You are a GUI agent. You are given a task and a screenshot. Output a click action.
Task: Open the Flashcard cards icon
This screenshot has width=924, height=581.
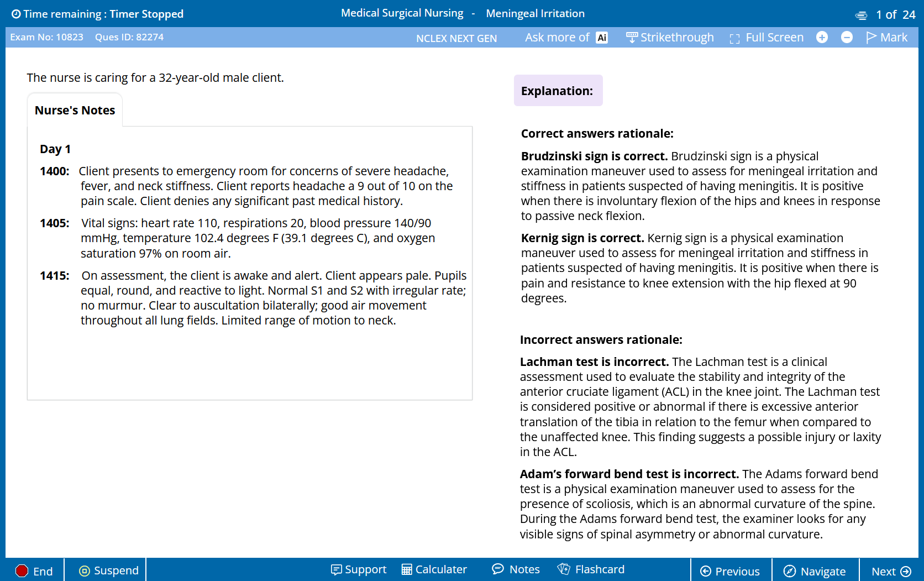564,569
